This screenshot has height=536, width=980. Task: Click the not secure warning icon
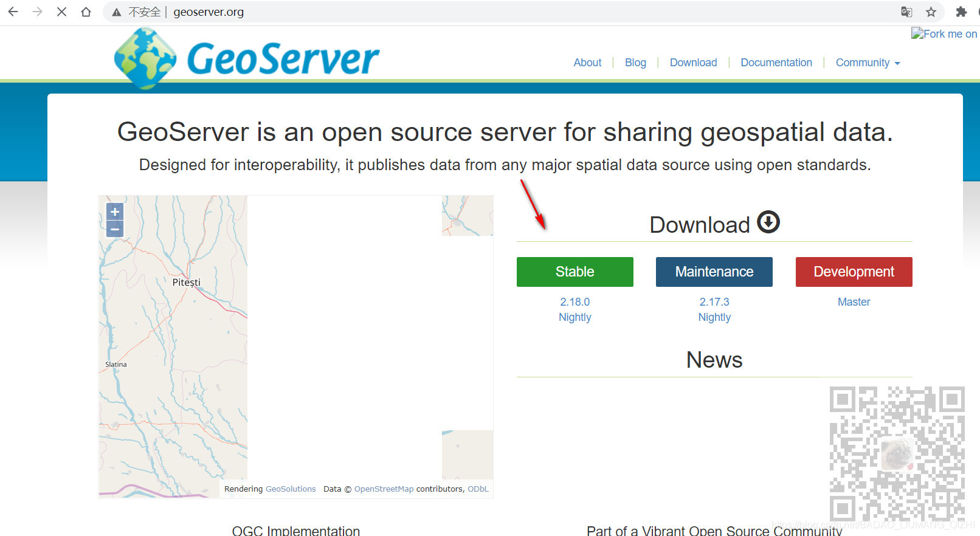[x=116, y=12]
